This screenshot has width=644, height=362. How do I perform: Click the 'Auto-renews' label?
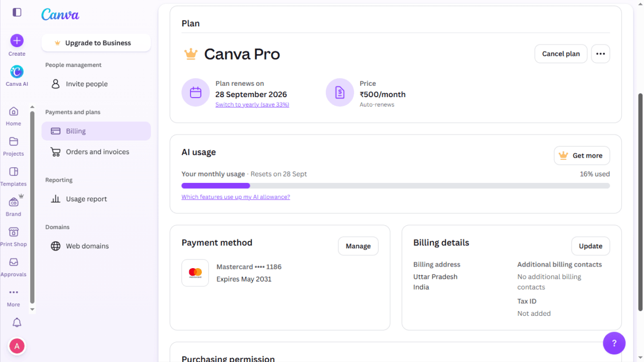click(x=377, y=105)
